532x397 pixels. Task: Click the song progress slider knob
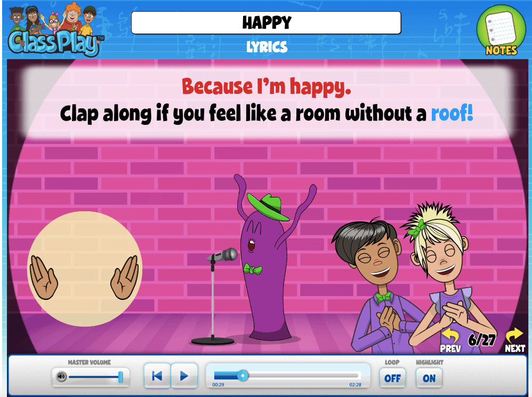click(x=243, y=375)
